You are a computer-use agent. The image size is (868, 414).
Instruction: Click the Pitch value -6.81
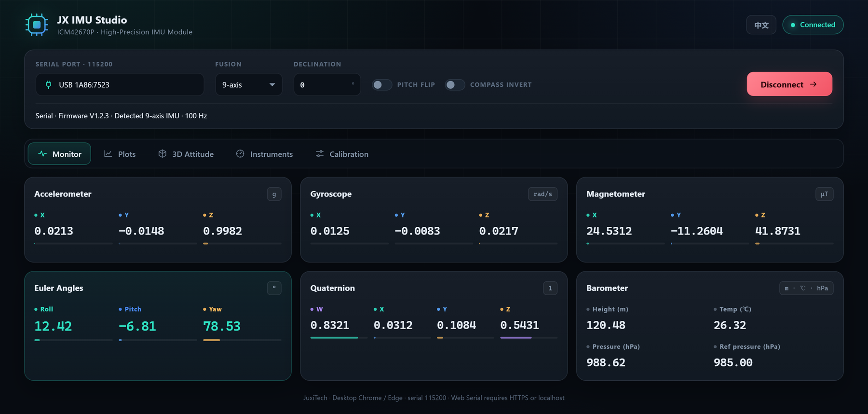[x=137, y=326]
